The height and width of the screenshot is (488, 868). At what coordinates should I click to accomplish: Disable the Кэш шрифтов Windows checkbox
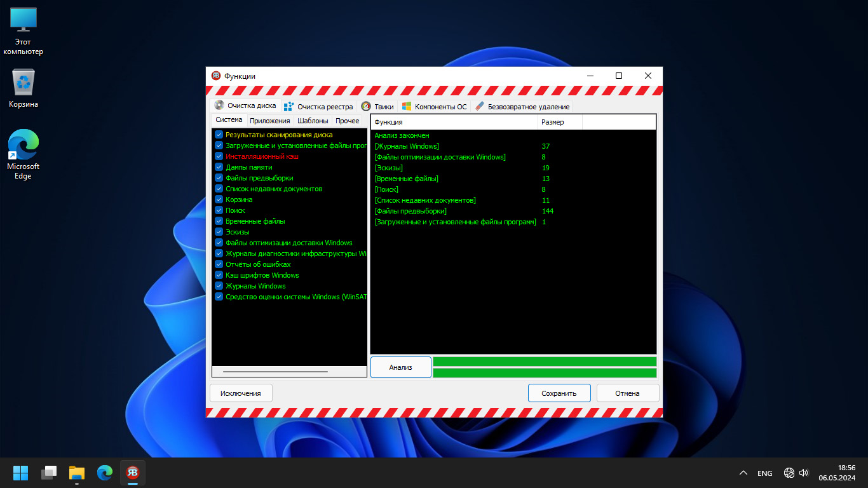pos(219,275)
